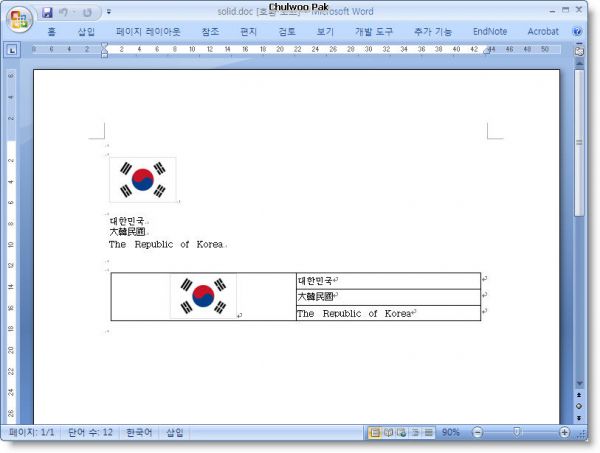Click 대한민국 text line outside table
600x453 pixels.
tap(127, 221)
